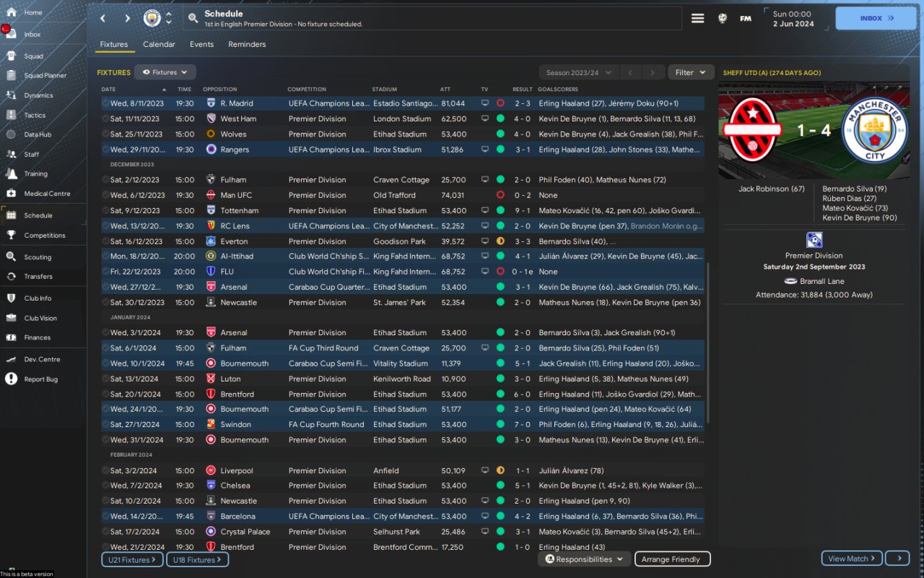Screen dimensions: 924x578
Task: Toggle the circle marker on the Luton fixture row
Action: point(105,379)
